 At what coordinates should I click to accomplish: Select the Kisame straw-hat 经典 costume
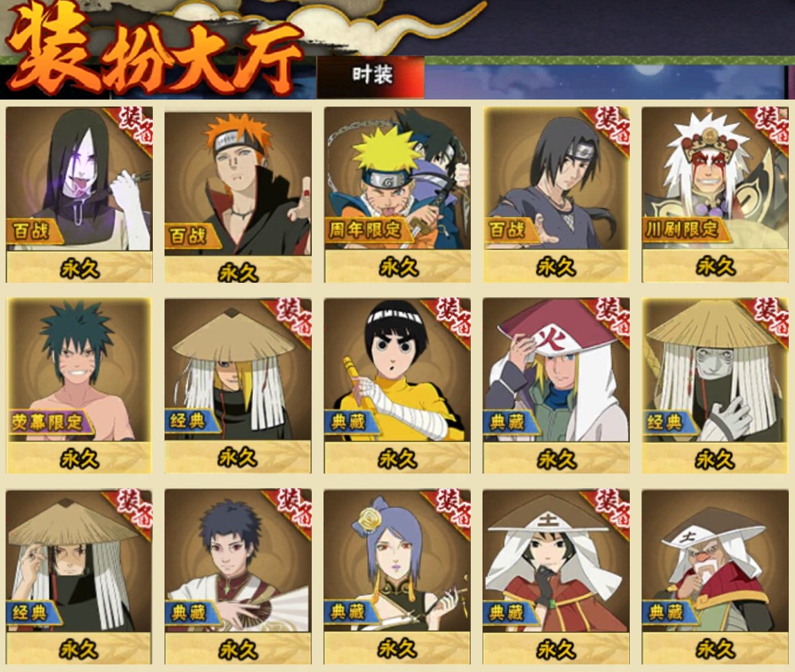coord(715,386)
